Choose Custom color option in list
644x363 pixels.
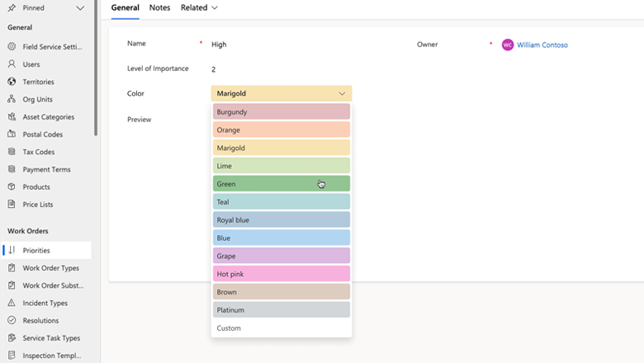point(282,328)
